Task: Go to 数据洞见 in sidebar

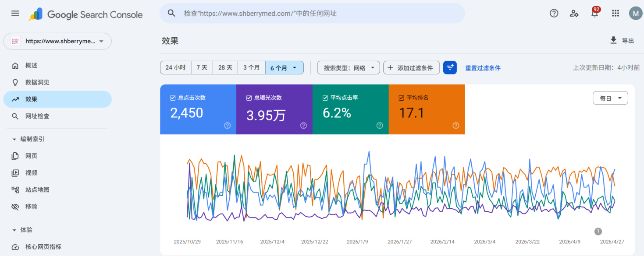Action: tap(57, 82)
